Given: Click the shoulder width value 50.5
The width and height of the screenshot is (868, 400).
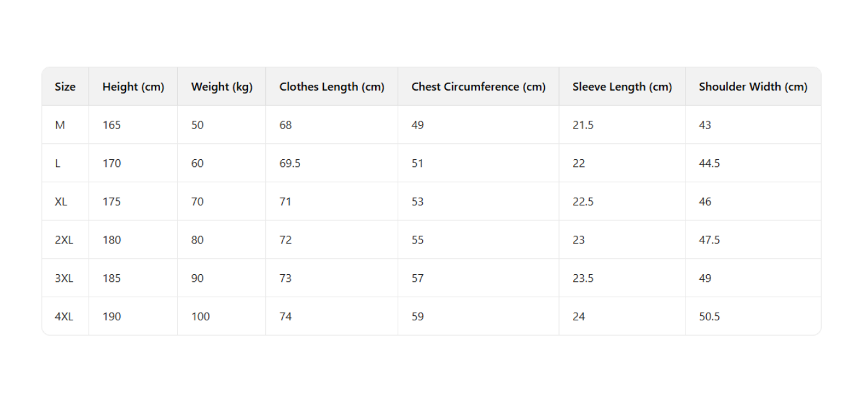Looking at the screenshot, I should [x=709, y=317].
